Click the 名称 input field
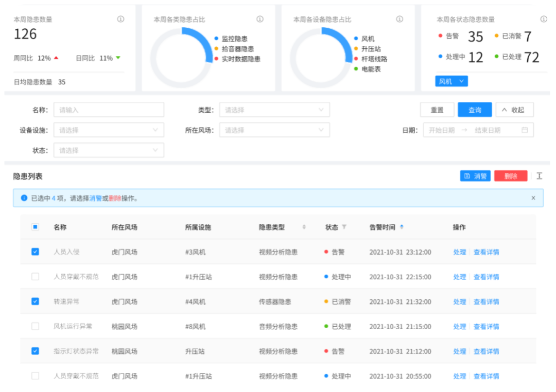The image size is (556, 392). 109,110
